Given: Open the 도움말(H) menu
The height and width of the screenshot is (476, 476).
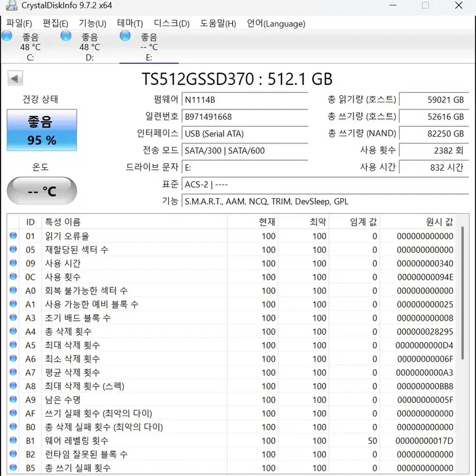Looking at the screenshot, I should pos(218,23).
